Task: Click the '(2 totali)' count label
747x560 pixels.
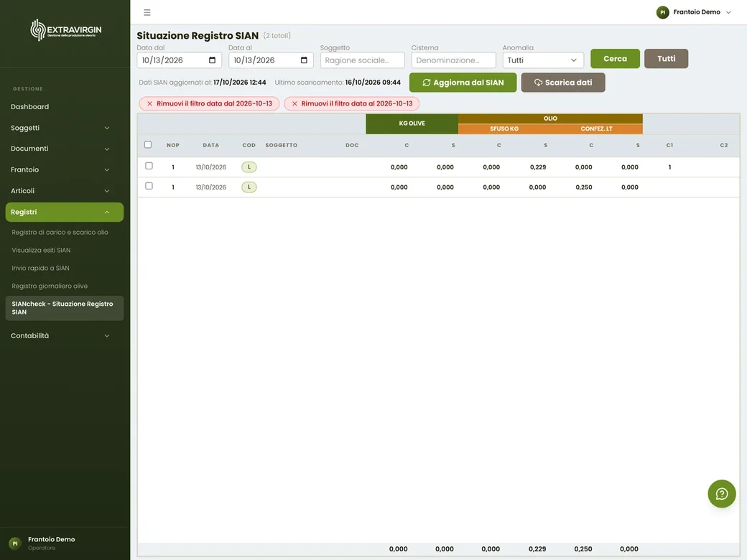Action: pyautogui.click(x=277, y=36)
